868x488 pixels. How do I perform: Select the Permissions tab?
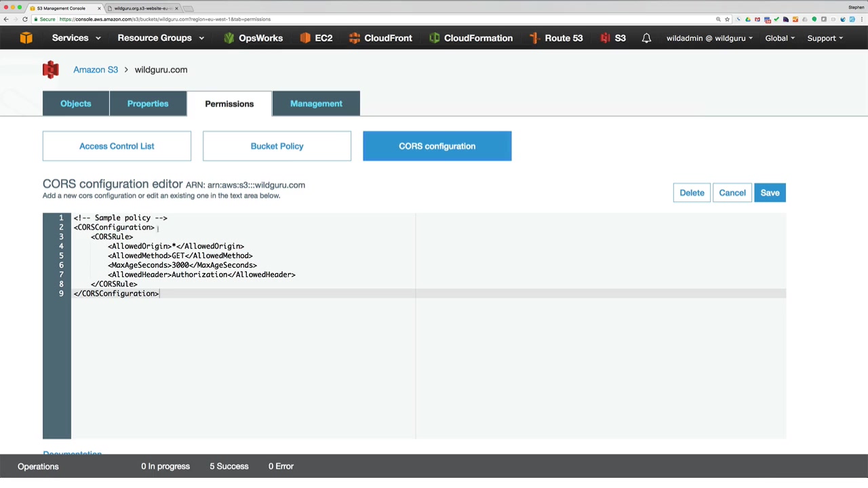point(229,104)
